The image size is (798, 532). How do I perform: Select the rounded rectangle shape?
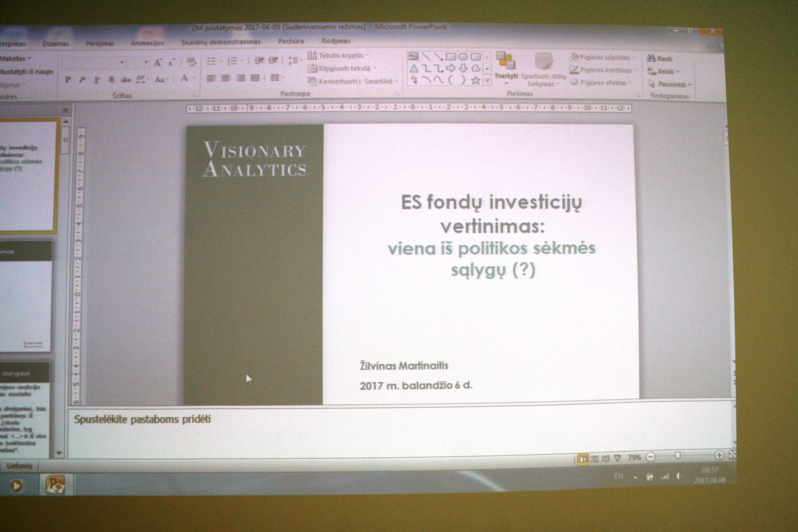476,57
